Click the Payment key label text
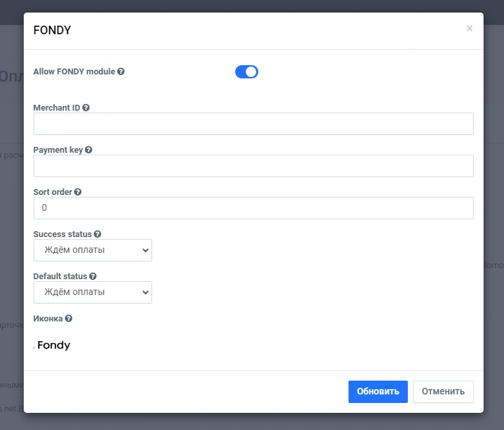The height and width of the screenshot is (430, 504). [x=58, y=149]
